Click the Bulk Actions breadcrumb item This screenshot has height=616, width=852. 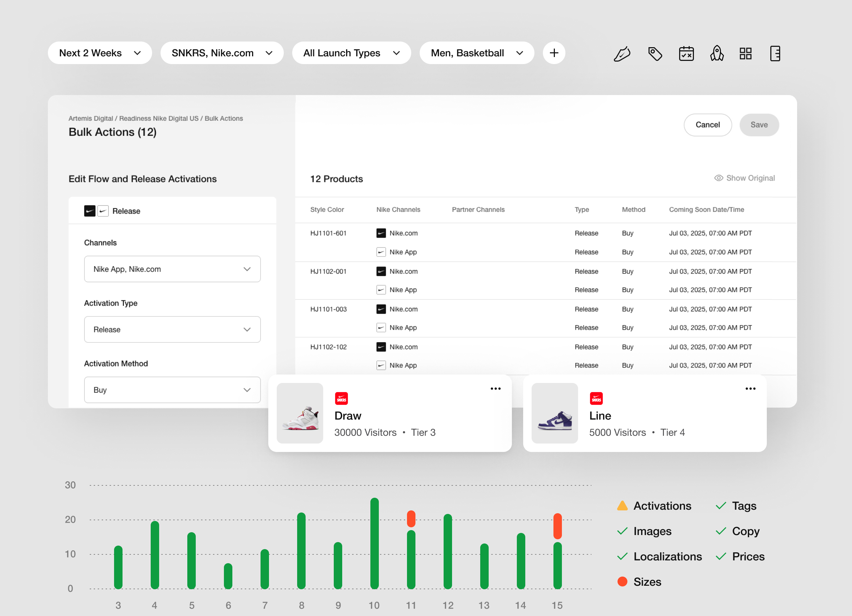point(224,118)
